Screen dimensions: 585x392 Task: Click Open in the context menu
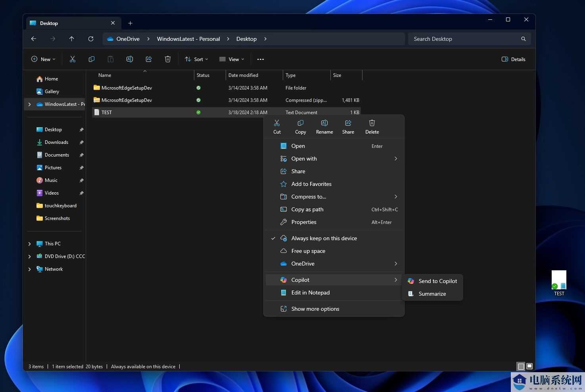(x=334, y=146)
